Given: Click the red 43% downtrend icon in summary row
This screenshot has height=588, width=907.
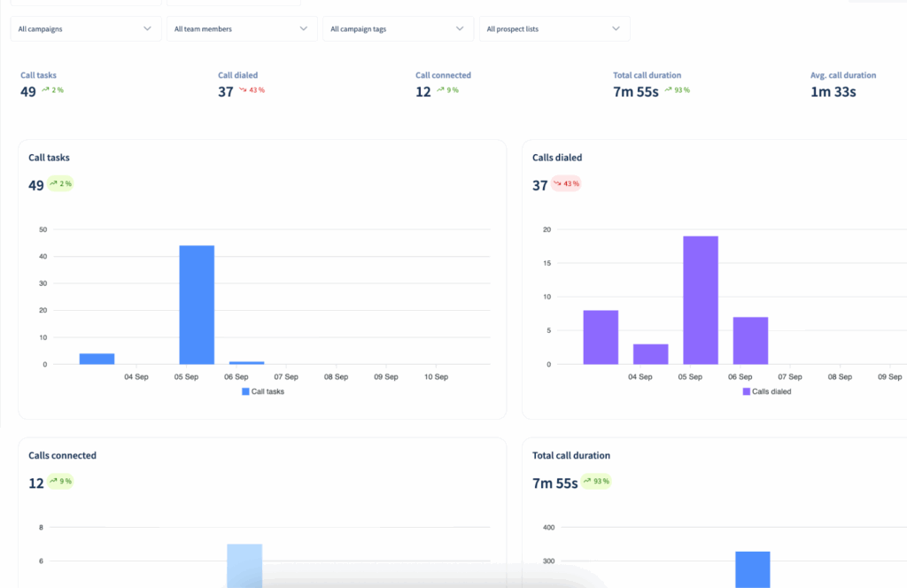Looking at the screenshot, I should point(243,89).
